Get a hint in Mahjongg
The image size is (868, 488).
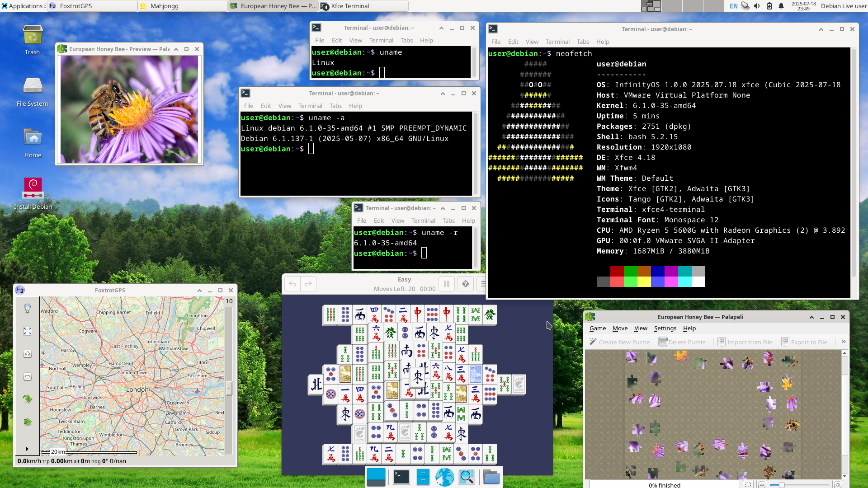(466, 284)
